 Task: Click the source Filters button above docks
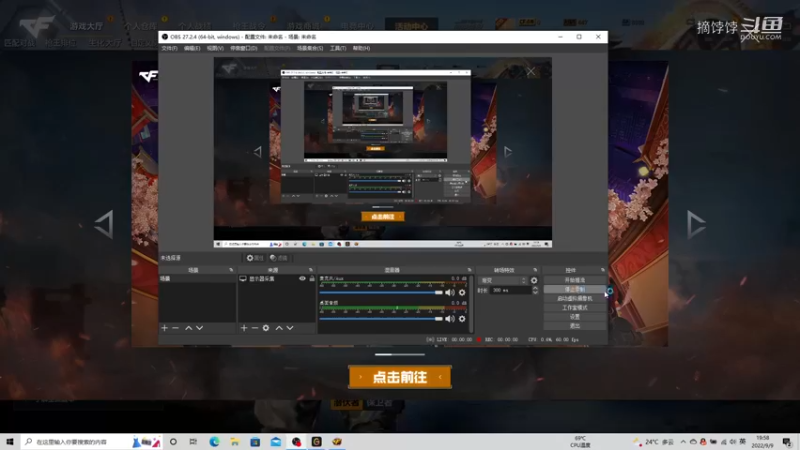[x=279, y=258]
